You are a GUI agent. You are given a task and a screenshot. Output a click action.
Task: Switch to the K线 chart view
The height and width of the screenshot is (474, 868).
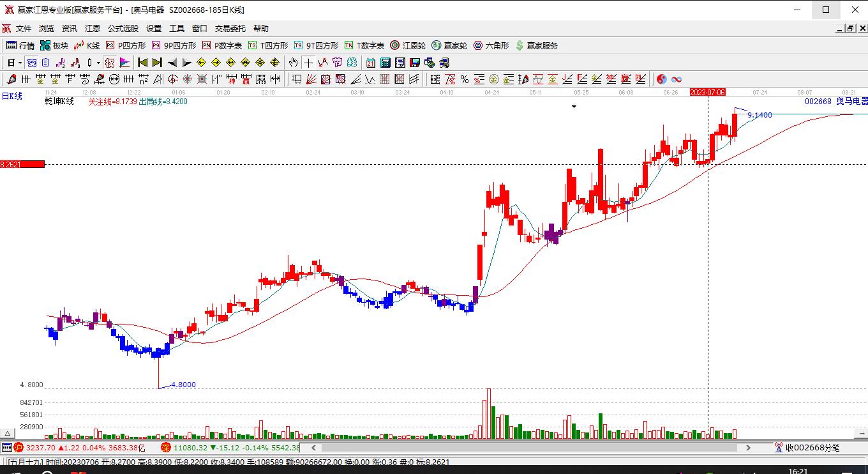[87, 45]
